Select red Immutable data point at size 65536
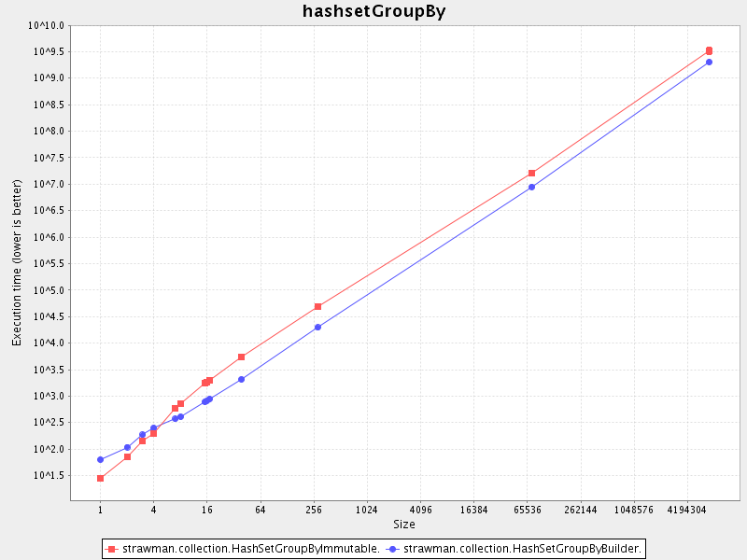This screenshot has height=560, width=747. [531, 173]
